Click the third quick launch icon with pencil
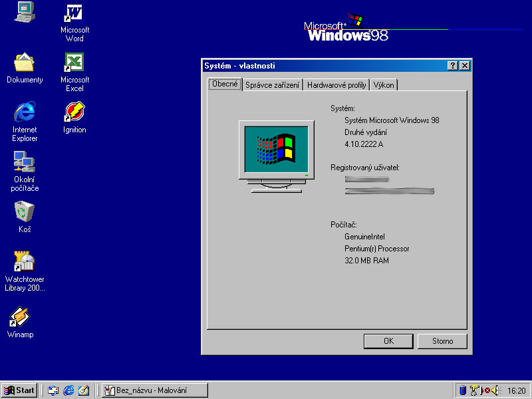 pyautogui.click(x=84, y=390)
